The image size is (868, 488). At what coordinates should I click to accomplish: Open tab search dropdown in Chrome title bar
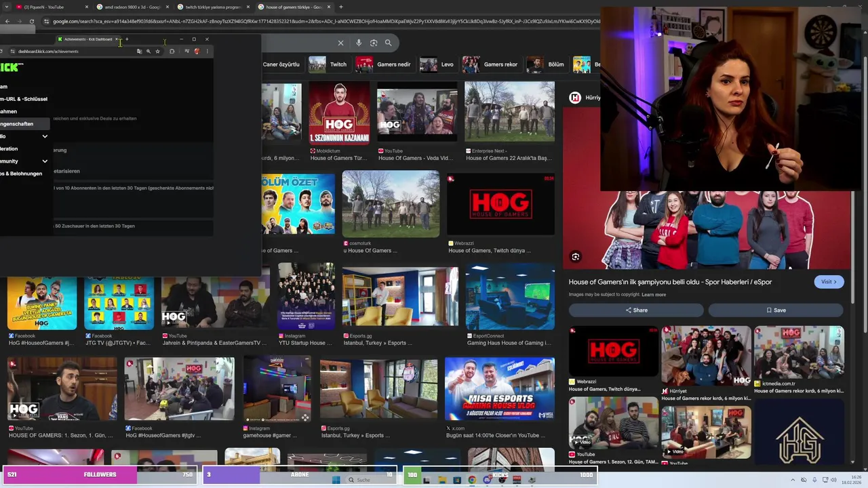pos(7,7)
